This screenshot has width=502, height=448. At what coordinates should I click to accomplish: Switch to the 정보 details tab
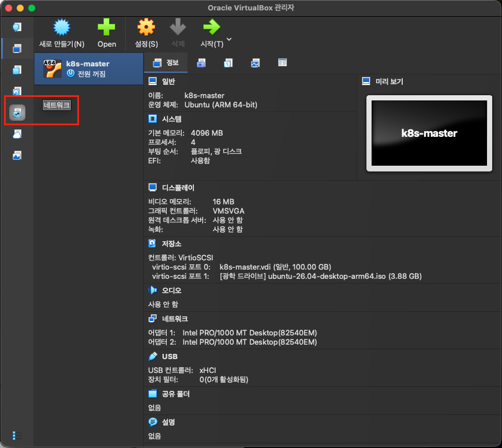(x=166, y=63)
